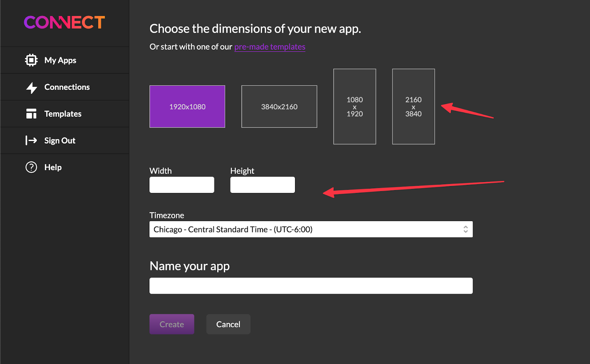Image resolution: width=590 pixels, height=364 pixels.
Task: Select the portrait 1080x1920 dimension
Action: [354, 106]
